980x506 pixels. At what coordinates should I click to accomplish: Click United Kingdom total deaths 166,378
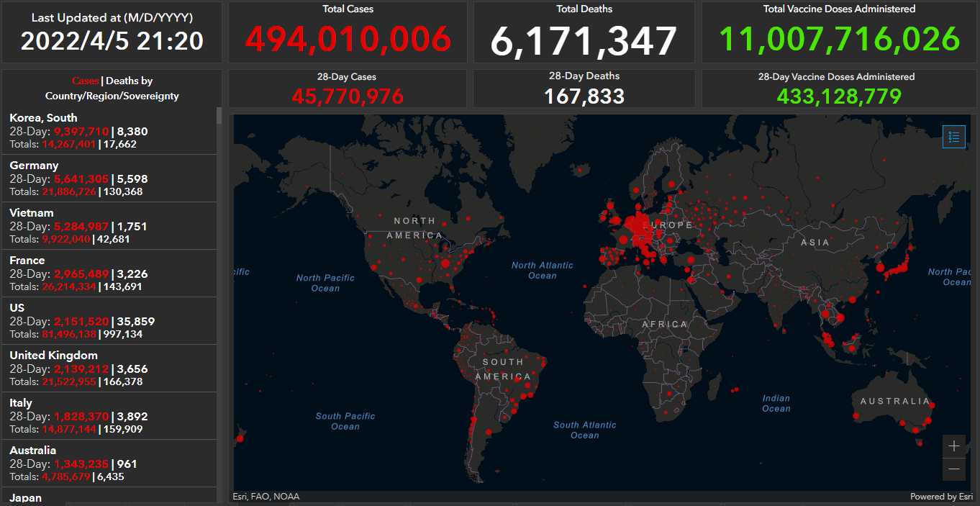(x=122, y=381)
